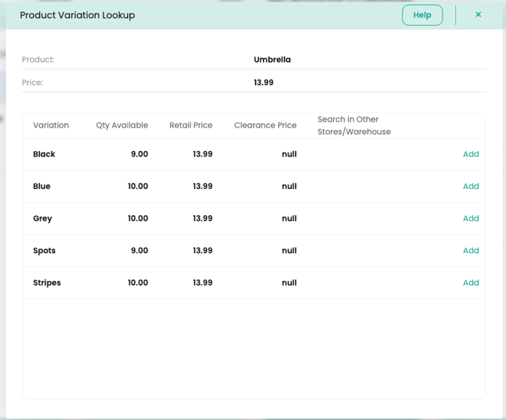Select the Spots variation row name

[44, 251]
